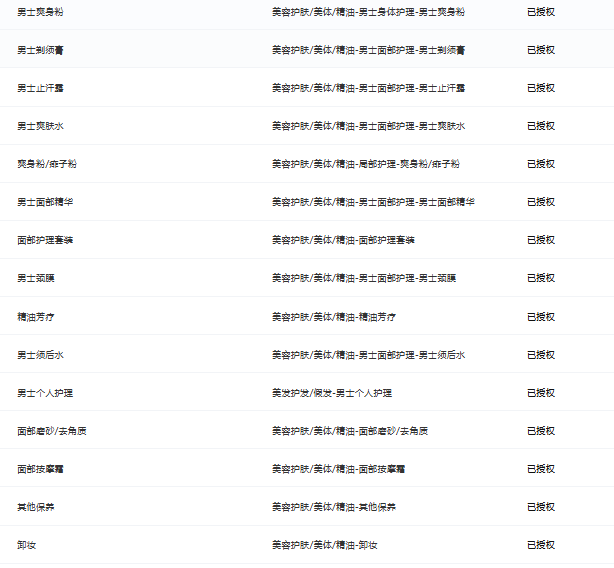Click the 美容护肤/美体/精油-卸妆 category path
The width and height of the screenshot is (614, 568).
click(324, 545)
